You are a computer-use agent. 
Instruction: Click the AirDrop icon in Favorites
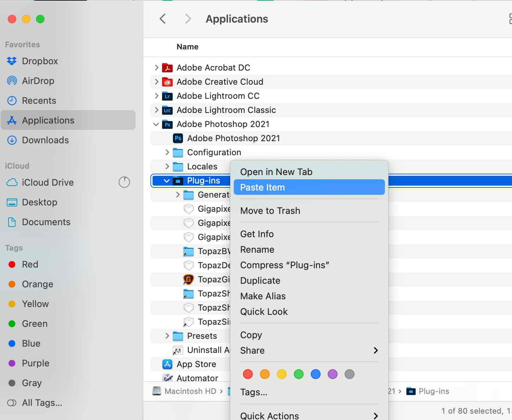12,81
